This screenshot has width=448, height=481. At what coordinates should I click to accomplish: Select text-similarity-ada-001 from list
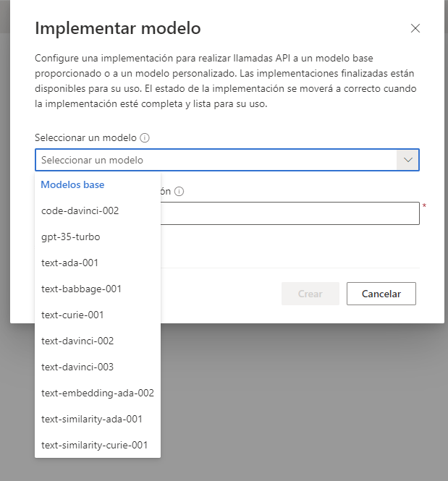click(x=98, y=419)
